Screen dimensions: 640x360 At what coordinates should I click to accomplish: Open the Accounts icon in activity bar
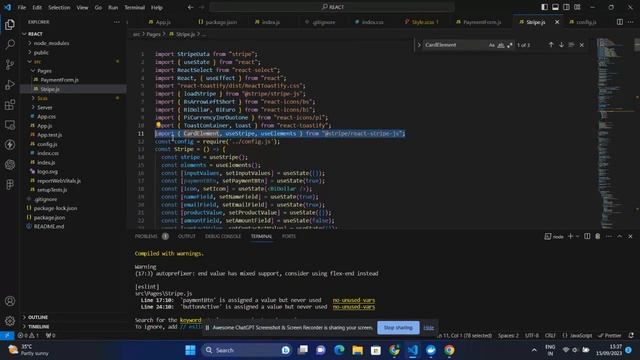tap(10, 301)
